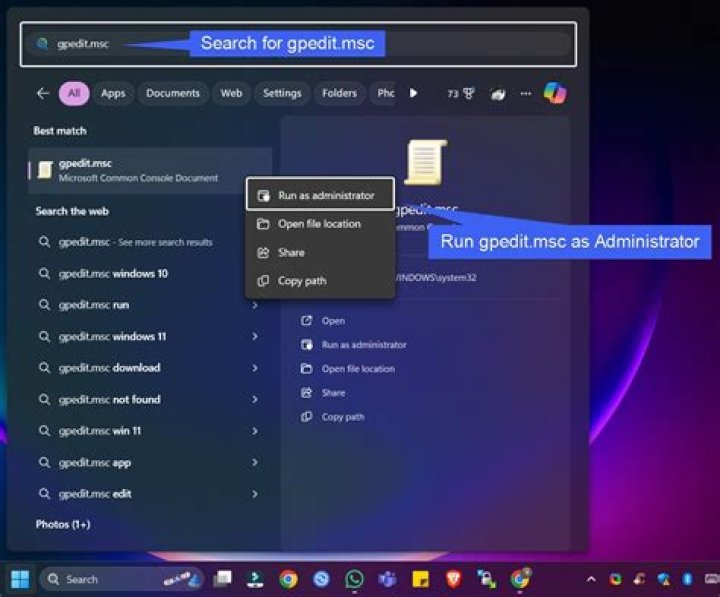Viewport: 720px width, 597px height.
Task: Expand chevron for 'gpedit.msc run'
Action: tap(255, 305)
